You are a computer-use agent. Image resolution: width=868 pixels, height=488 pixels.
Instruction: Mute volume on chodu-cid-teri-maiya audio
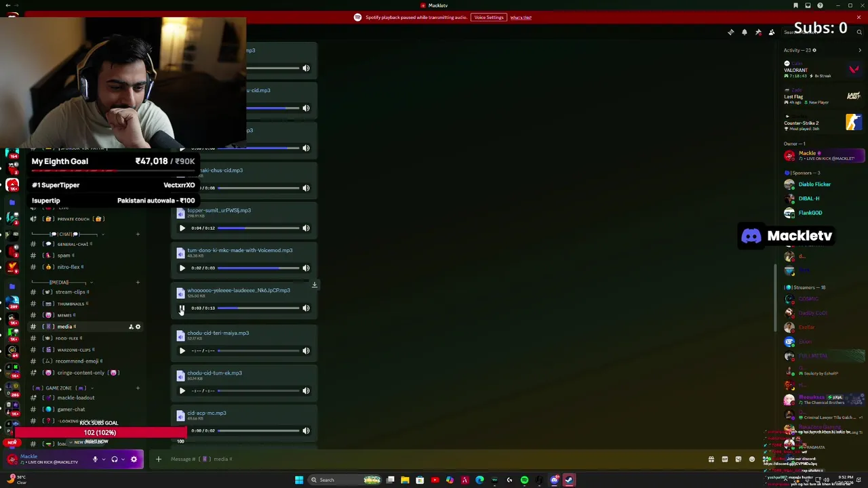pyautogui.click(x=306, y=351)
